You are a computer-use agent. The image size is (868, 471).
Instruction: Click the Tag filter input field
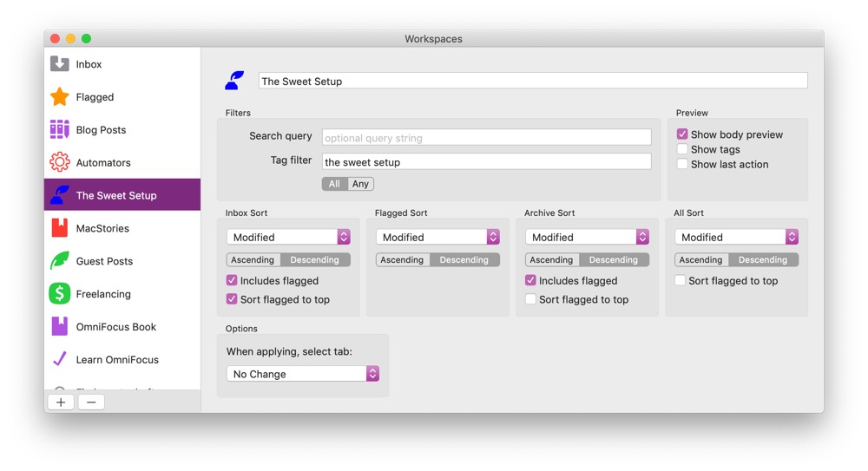pos(487,161)
